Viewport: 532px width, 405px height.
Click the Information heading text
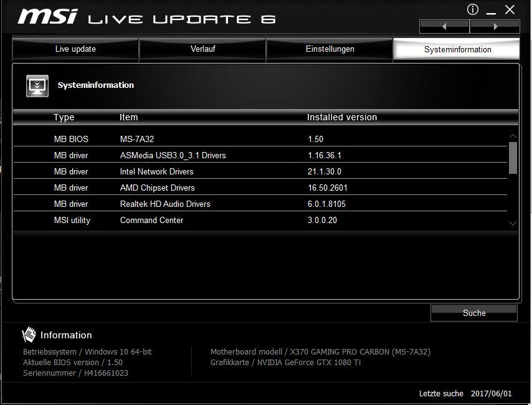(x=66, y=335)
